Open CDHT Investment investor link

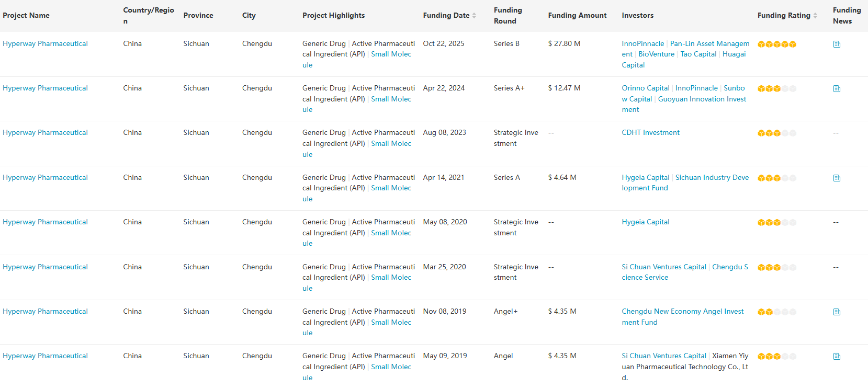(650, 133)
